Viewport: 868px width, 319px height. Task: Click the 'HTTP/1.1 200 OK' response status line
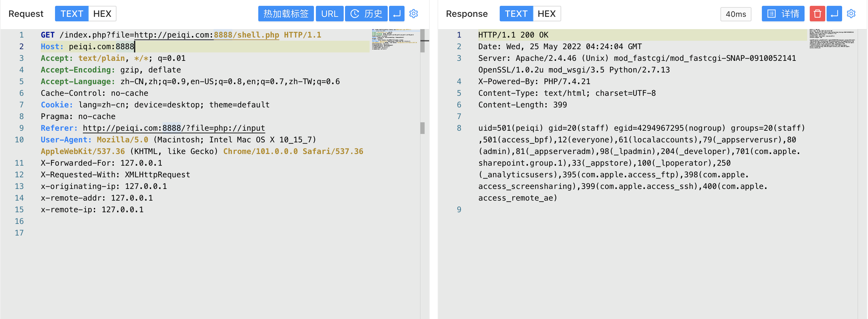pos(513,35)
